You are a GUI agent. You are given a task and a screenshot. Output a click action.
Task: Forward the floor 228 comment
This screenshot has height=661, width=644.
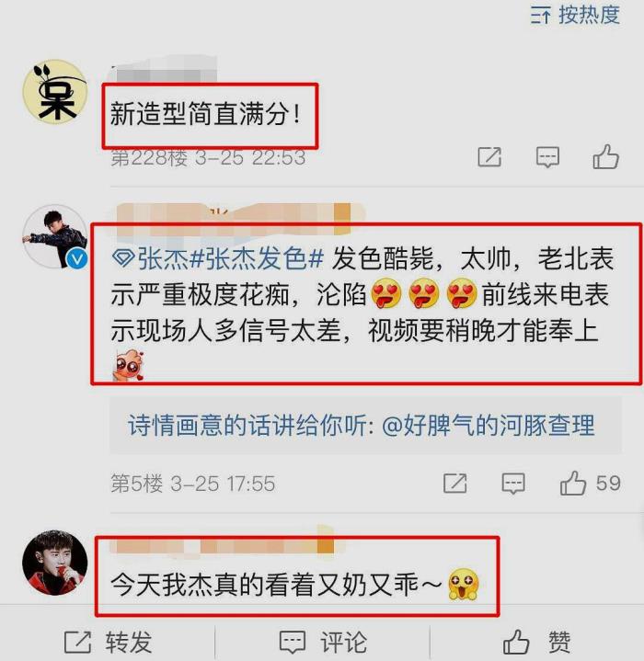[x=489, y=157]
